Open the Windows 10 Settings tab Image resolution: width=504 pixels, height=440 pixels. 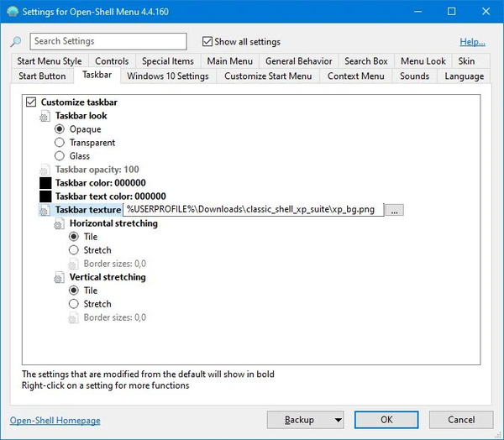[x=168, y=76]
